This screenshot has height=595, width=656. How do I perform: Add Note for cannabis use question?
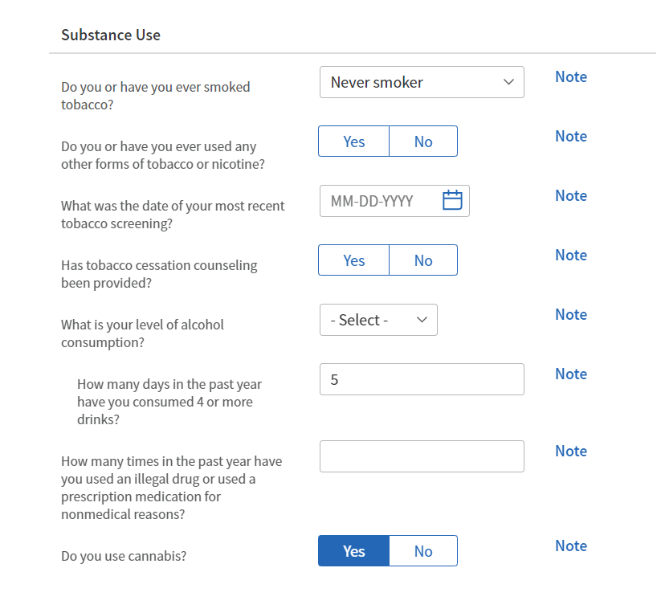tap(571, 546)
